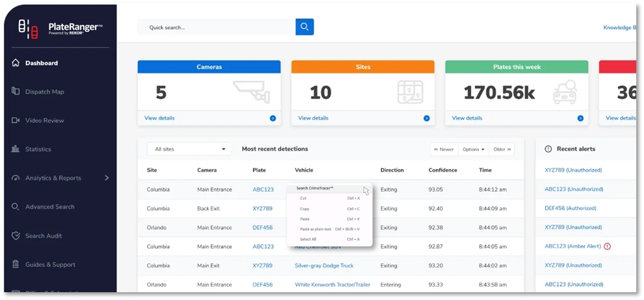The image size is (644, 300).
Task: Open the Options dropdown menu
Action: coord(473,149)
